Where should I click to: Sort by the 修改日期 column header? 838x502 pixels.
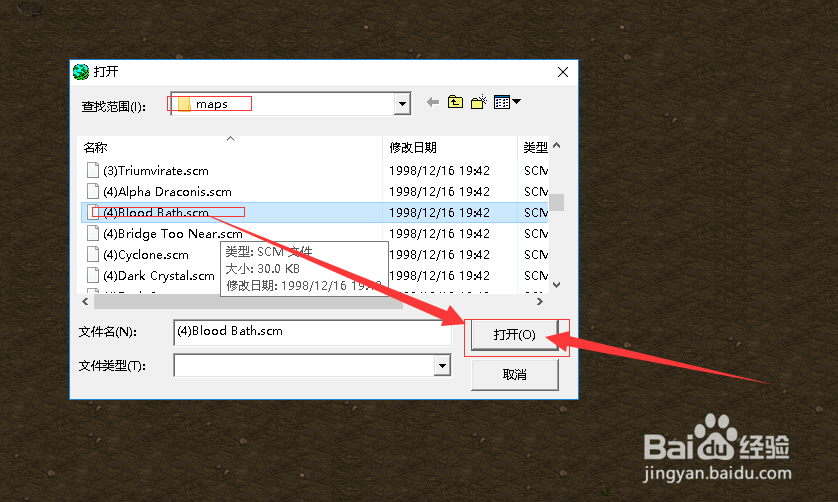tap(450, 148)
